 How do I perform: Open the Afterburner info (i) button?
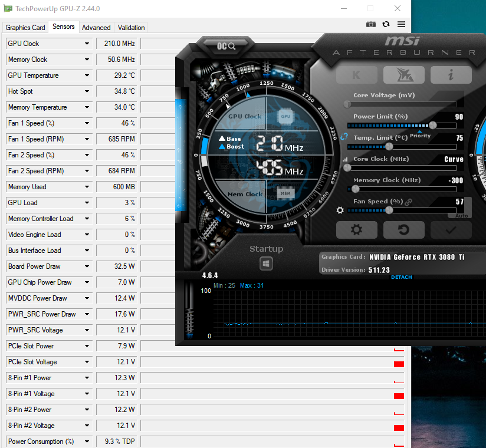(x=451, y=75)
